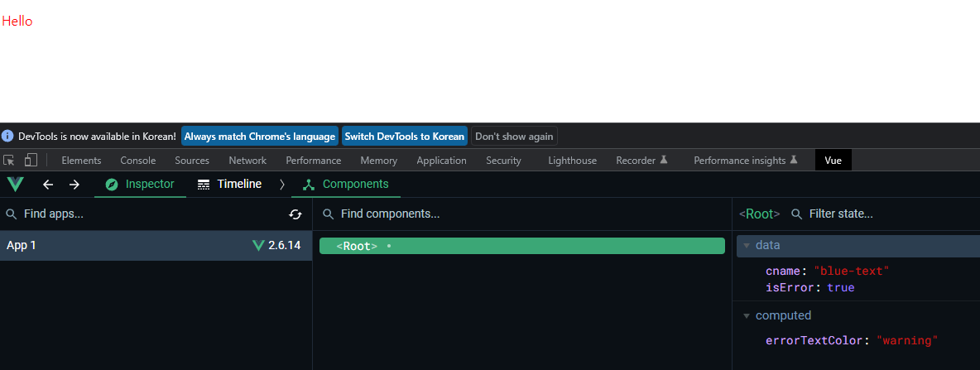Open the Network panel
This screenshot has width=980, height=370.
[x=247, y=161]
